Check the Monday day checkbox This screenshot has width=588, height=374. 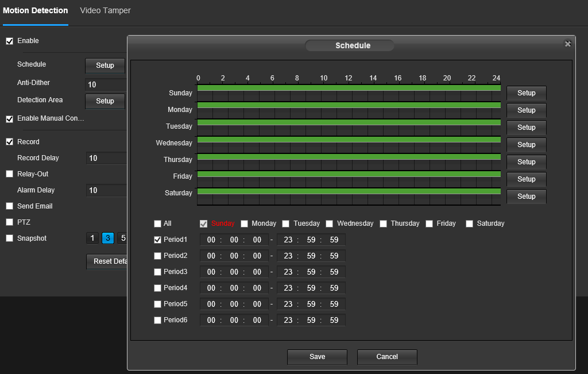244,224
